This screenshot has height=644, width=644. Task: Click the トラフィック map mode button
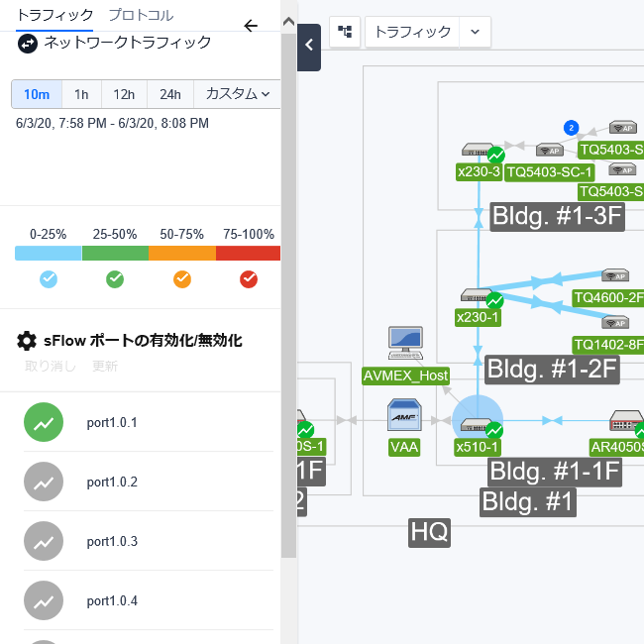click(412, 32)
